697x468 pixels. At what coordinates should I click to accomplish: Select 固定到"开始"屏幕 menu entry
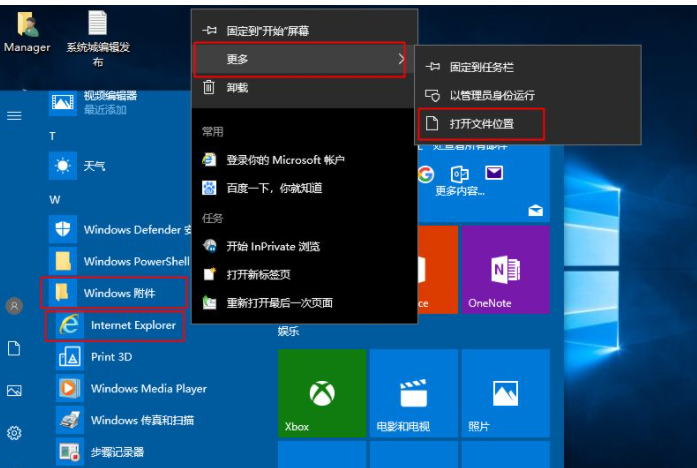(x=304, y=31)
